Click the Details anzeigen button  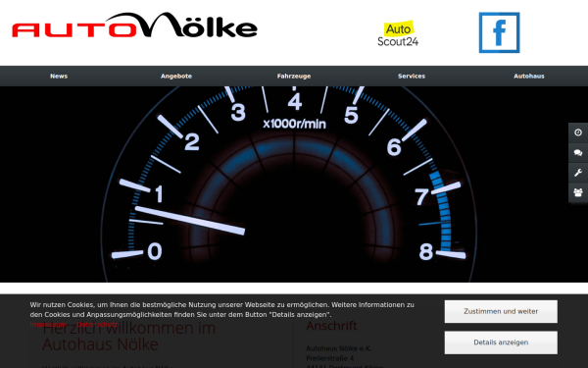pos(501,342)
